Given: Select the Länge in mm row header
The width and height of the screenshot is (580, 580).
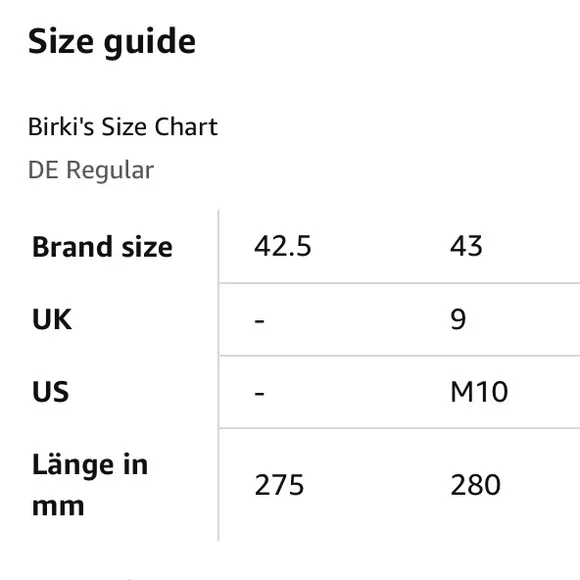Looking at the screenshot, I should 90,485.
